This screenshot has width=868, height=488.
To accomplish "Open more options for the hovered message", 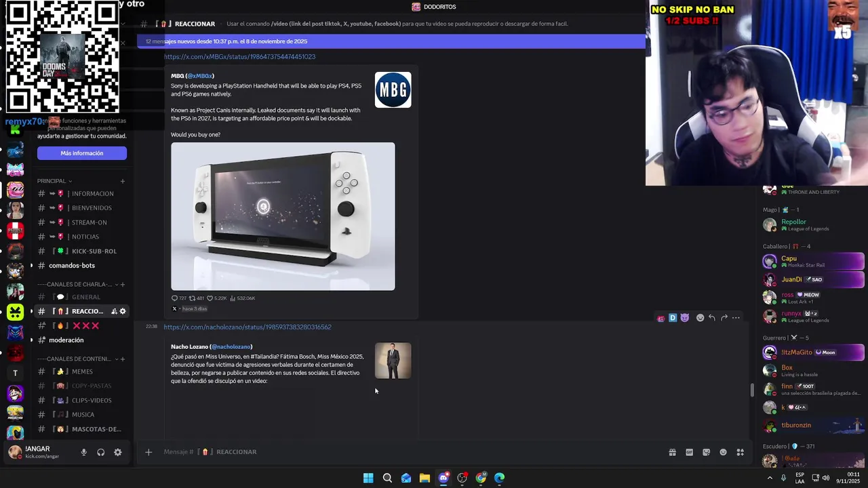I will pos(736,318).
